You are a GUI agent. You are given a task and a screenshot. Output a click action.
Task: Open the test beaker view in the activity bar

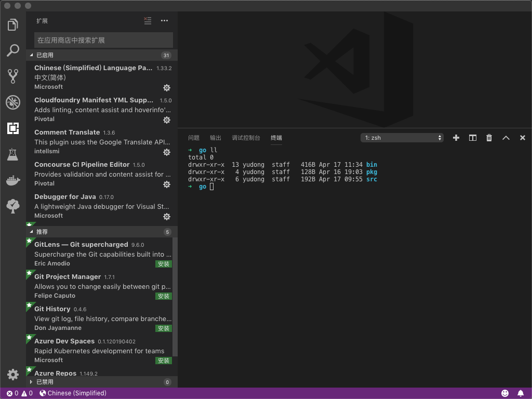pyautogui.click(x=13, y=154)
